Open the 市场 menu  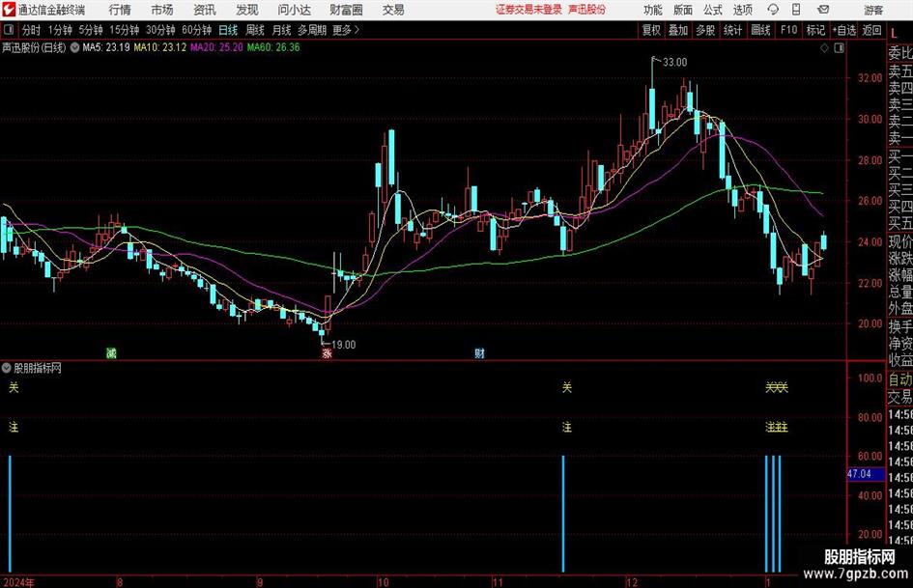[162, 10]
